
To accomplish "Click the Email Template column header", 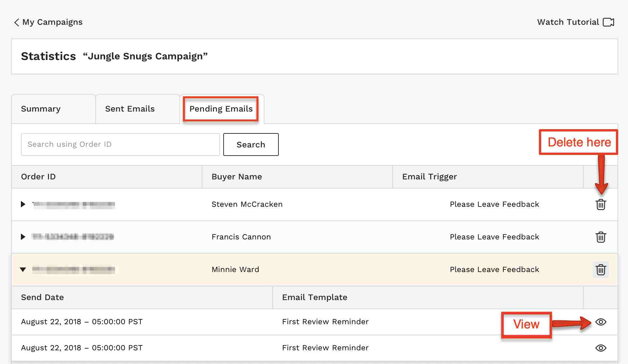I will coord(428,297).
